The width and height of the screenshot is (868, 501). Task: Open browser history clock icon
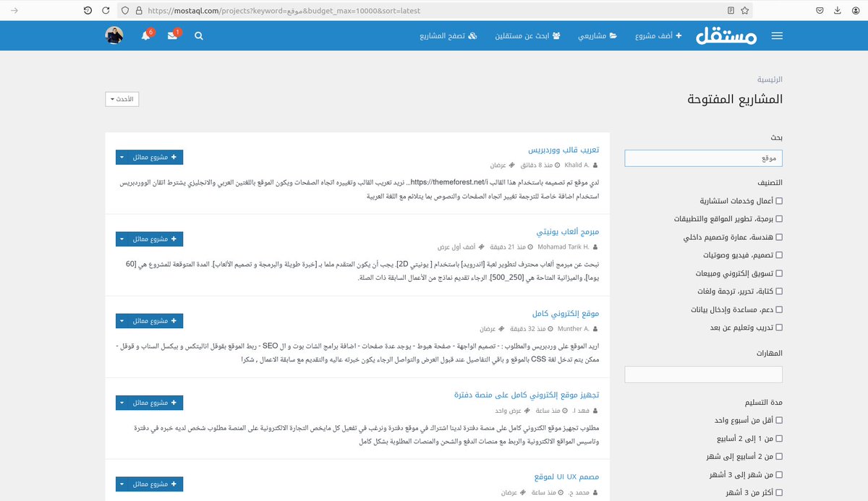click(x=88, y=11)
